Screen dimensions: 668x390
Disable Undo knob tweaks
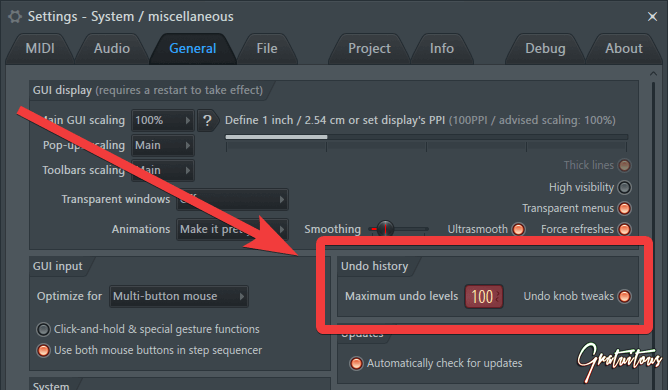point(625,296)
